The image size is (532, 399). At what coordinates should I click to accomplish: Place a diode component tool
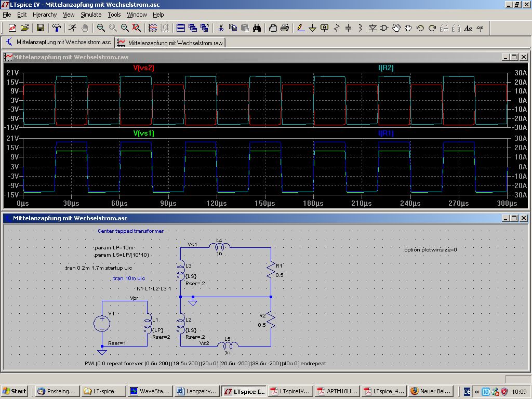click(373, 28)
